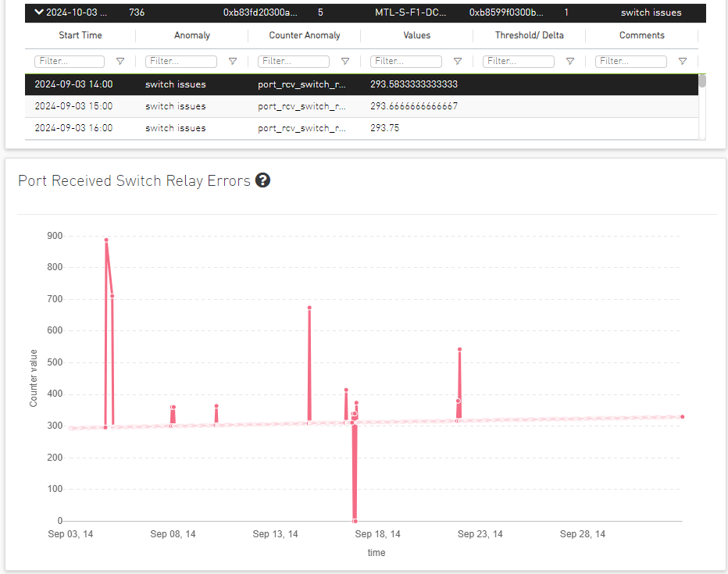
Task: Click the 885 peak data point on chart
Action: pyautogui.click(x=105, y=241)
